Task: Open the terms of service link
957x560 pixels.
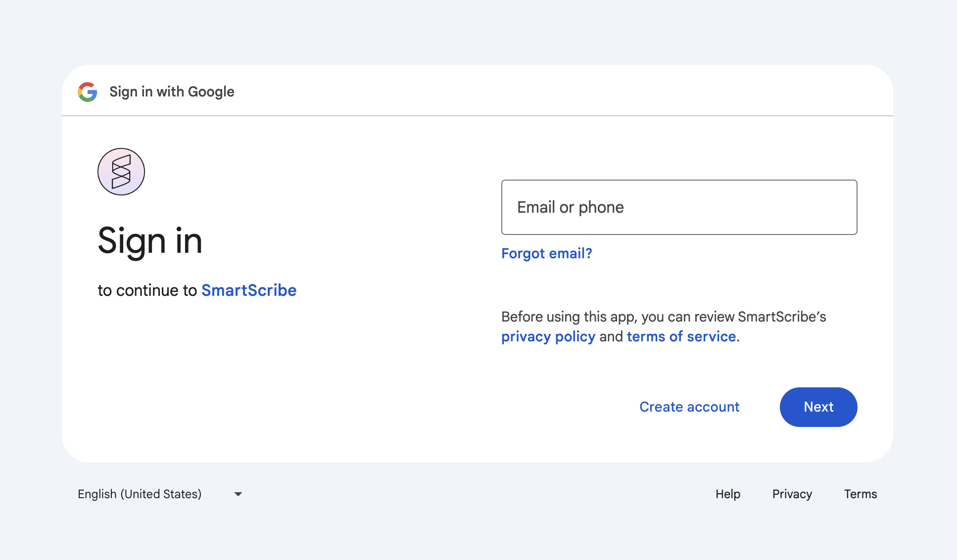Action: click(x=681, y=336)
